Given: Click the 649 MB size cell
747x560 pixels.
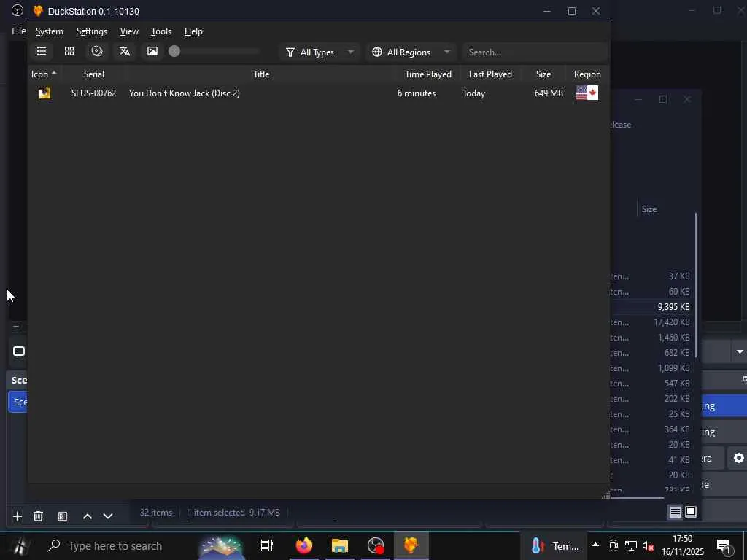Looking at the screenshot, I should [549, 93].
